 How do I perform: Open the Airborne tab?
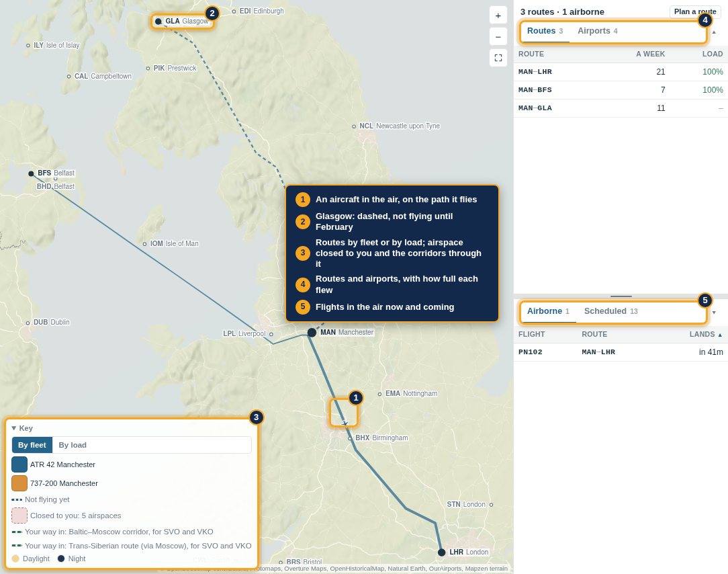[x=548, y=311]
